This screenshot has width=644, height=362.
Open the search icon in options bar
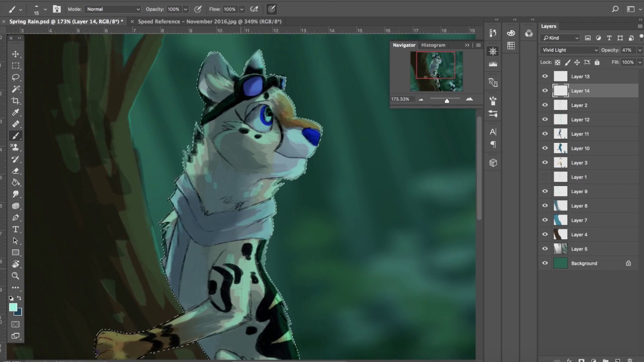pyautogui.click(x=615, y=9)
